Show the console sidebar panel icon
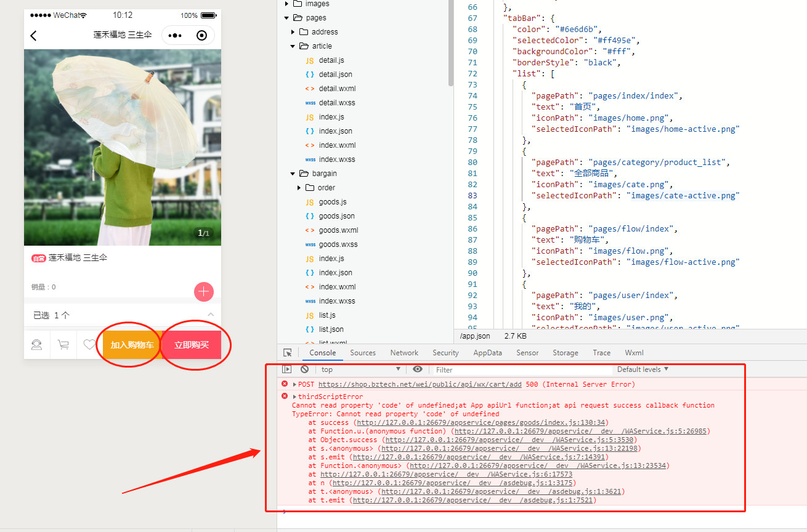The width and height of the screenshot is (807, 532). tap(286, 369)
